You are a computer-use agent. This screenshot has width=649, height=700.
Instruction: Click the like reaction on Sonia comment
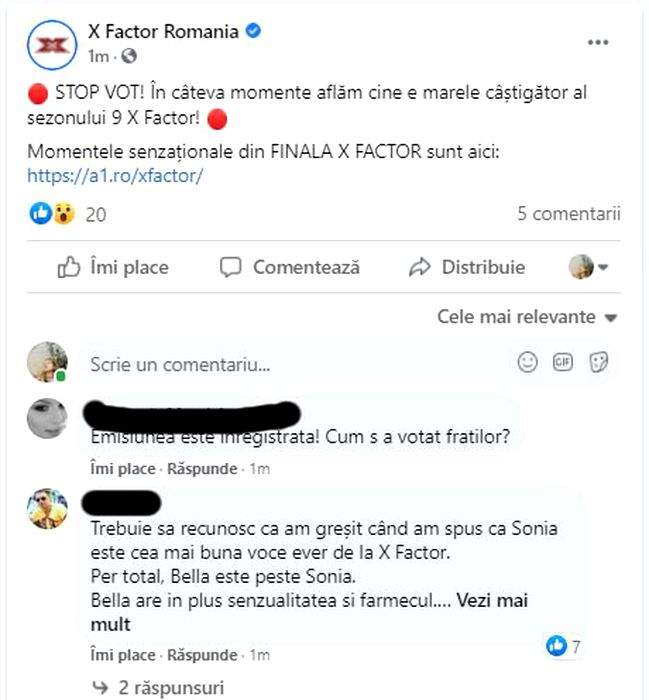point(556,646)
